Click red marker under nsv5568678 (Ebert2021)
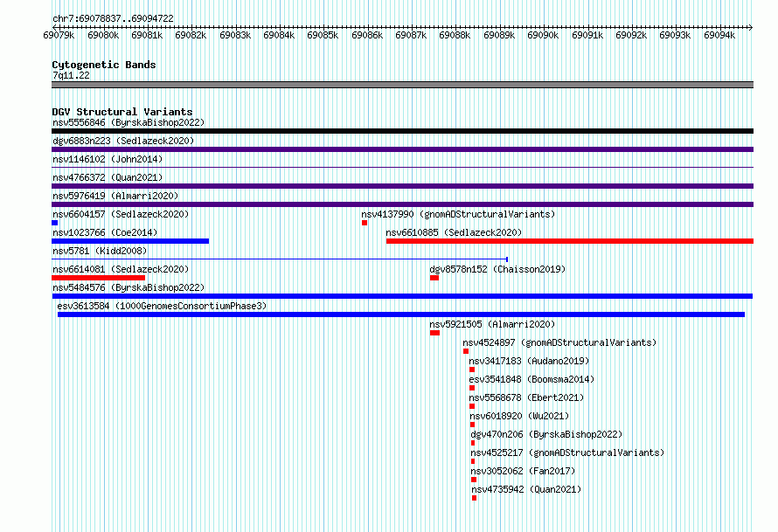Image resolution: width=778 pixels, height=532 pixels. 472,406
